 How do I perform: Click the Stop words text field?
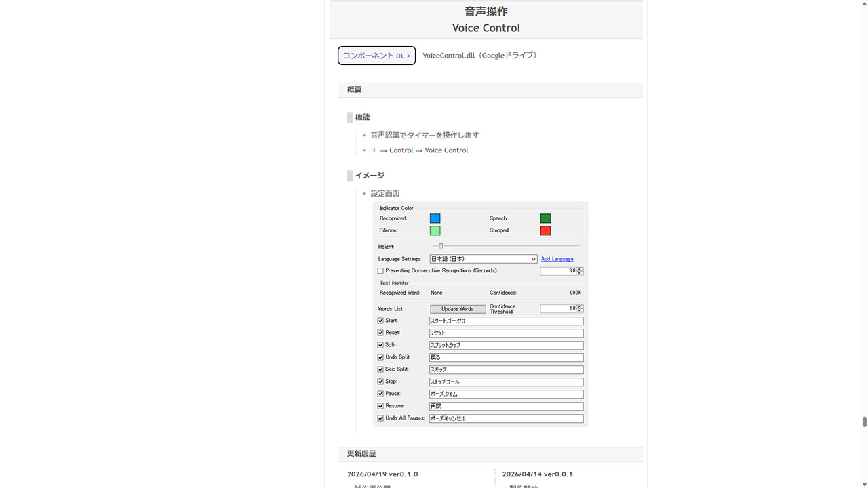(506, 382)
